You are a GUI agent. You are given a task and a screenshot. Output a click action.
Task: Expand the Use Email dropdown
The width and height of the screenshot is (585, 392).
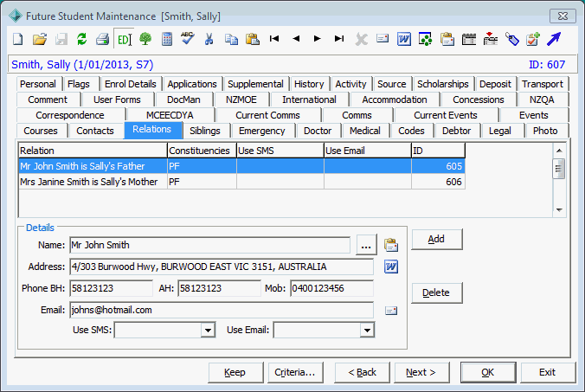367,330
